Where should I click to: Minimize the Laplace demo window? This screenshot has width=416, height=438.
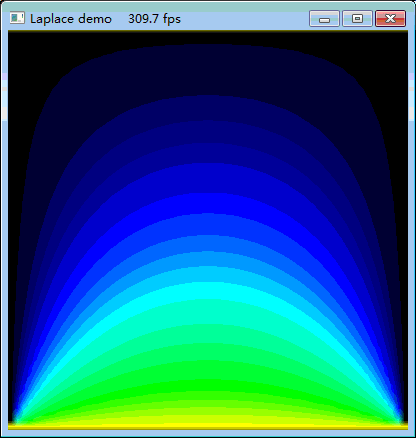point(324,19)
